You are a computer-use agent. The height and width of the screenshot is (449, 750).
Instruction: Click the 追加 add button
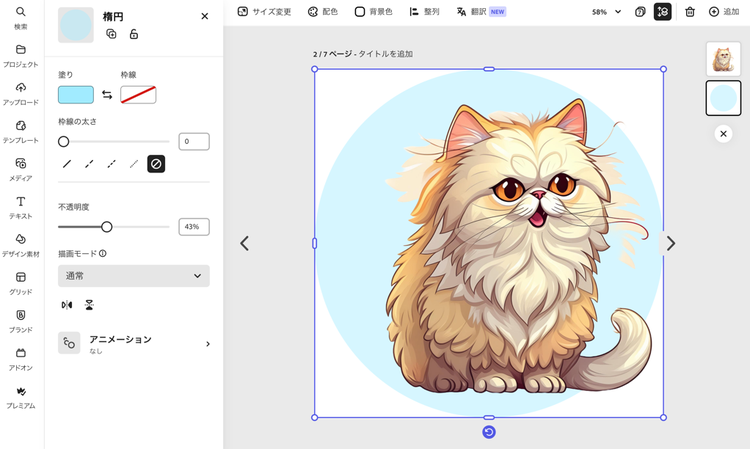pyautogui.click(x=724, y=12)
